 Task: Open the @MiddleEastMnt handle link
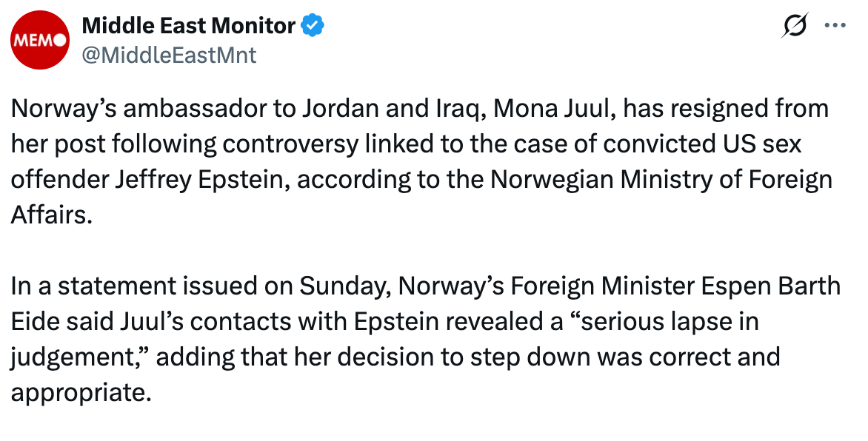[x=169, y=55]
